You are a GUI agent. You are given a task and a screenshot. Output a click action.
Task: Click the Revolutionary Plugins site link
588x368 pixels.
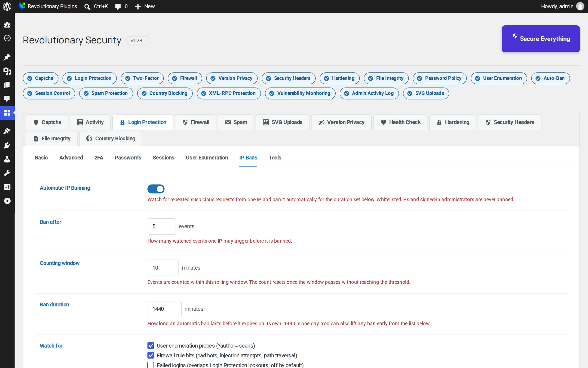click(x=48, y=6)
